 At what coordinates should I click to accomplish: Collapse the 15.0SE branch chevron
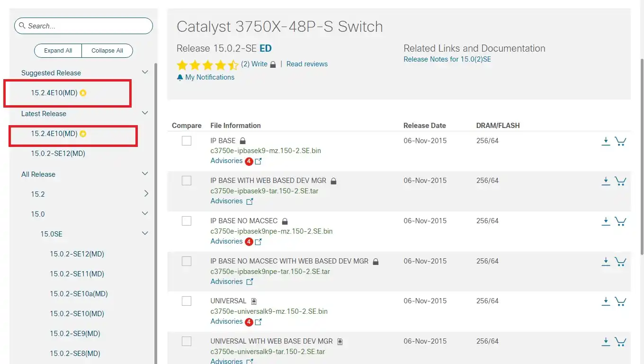pyautogui.click(x=145, y=234)
